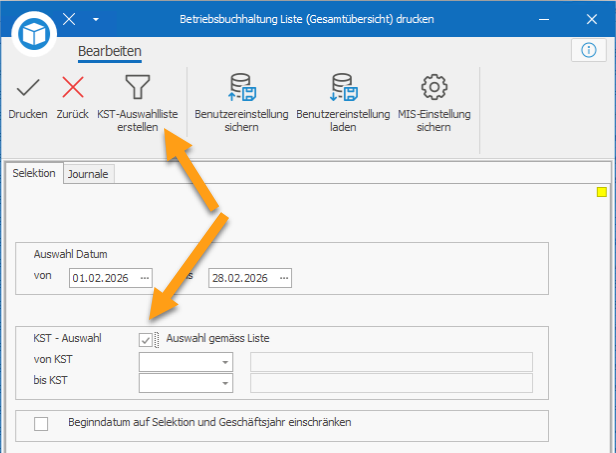Screen dimensions: 616x453
Task: Click the red Zurück X icon
Action: click(72, 89)
